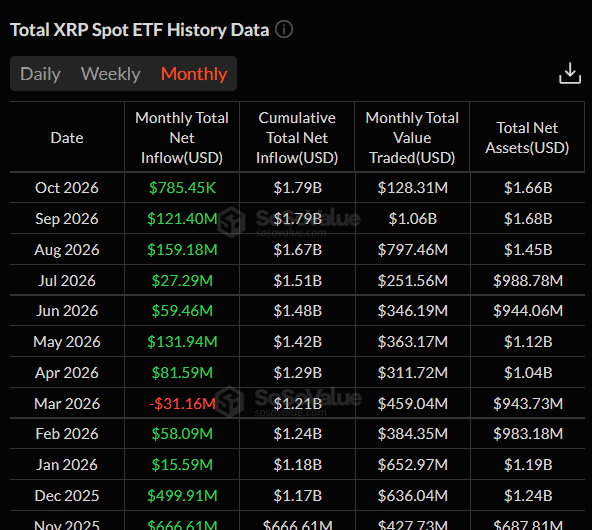This screenshot has width=592, height=530.
Task: Click the $384.35M value traded cell
Action: (x=413, y=433)
